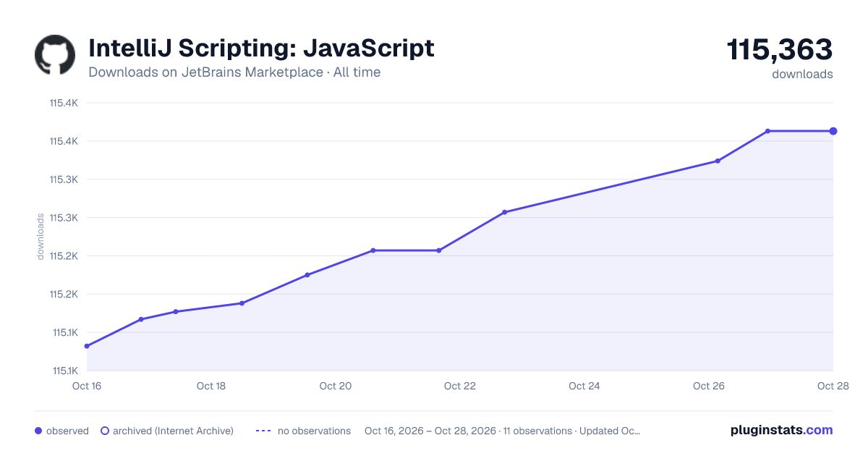Screen dimensions: 868x456
Task: Click the 'Oct 26' x-axis label
Action: tap(709, 386)
